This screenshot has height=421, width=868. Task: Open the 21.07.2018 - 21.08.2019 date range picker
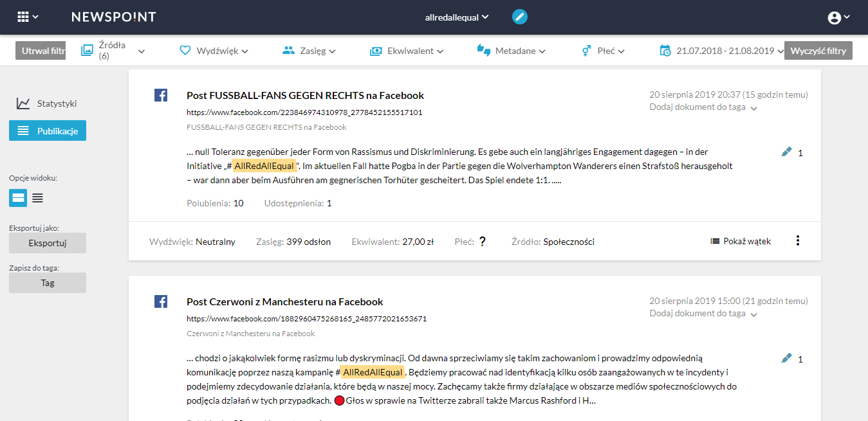(x=722, y=51)
